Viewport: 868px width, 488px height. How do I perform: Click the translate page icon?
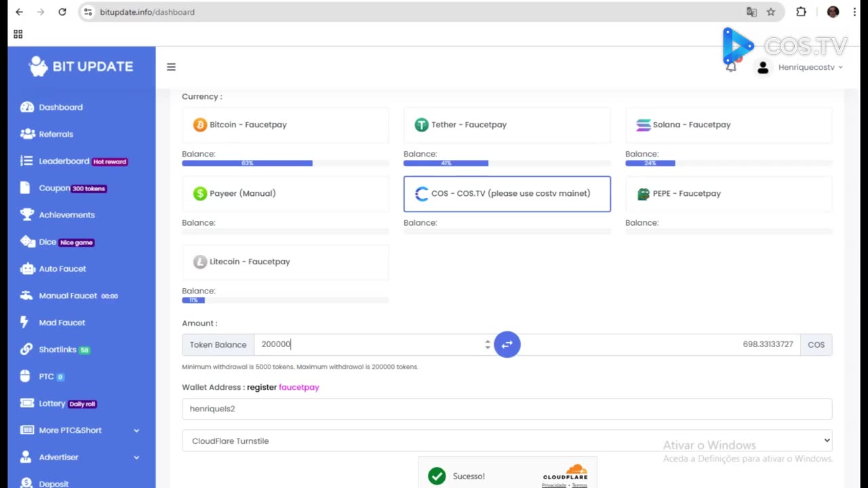[x=751, y=12]
